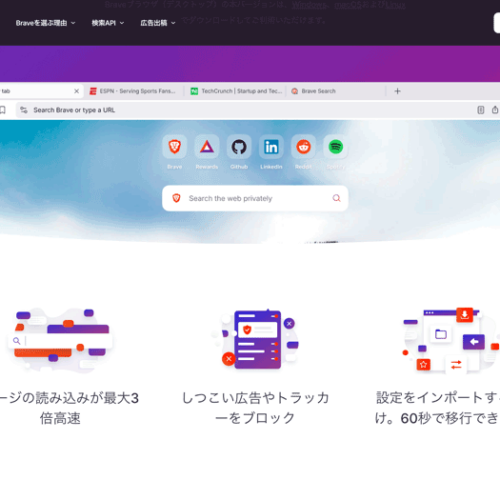Open the 広告出稿 dropdown menu
Image resolution: width=500 pixels, height=500 pixels.
[x=158, y=23]
